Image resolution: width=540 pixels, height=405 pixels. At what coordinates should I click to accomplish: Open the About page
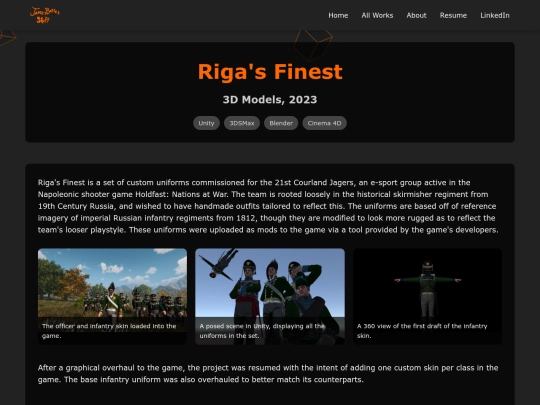[x=416, y=15]
